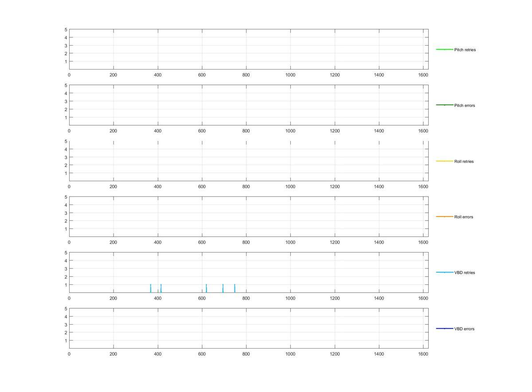The height and width of the screenshot is (392, 532).
Task: Select the last VBD retries spike near 750
Action: coord(235,288)
